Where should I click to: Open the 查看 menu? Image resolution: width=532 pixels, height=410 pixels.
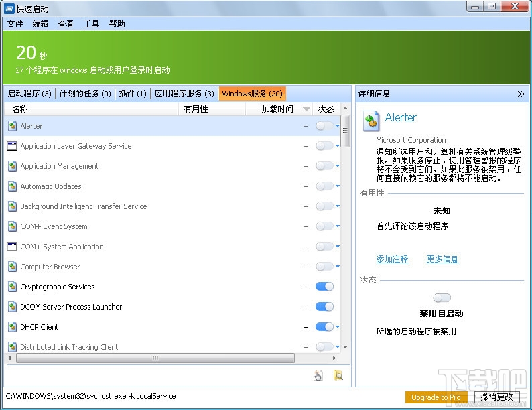[x=66, y=23]
